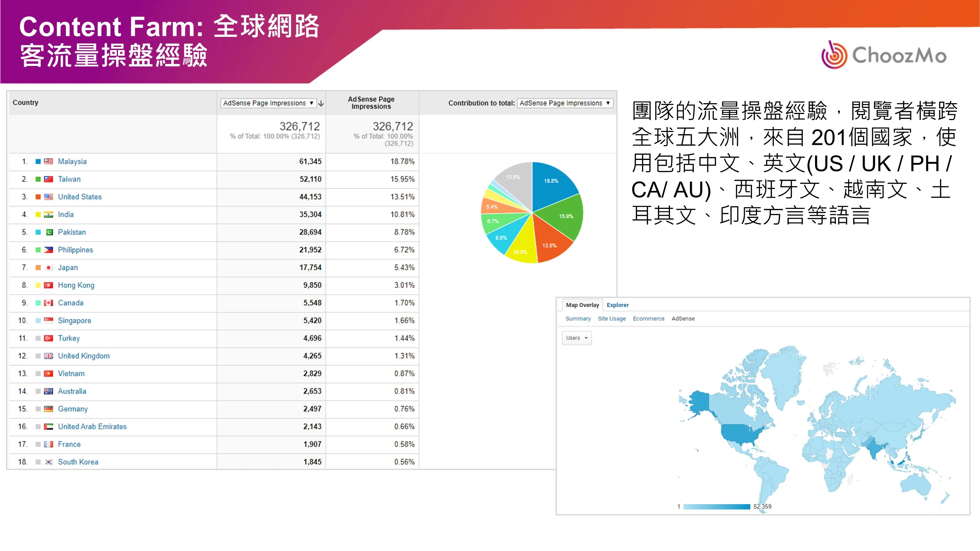980x551 pixels.
Task: Select the Map Overlay tab
Action: coord(582,305)
